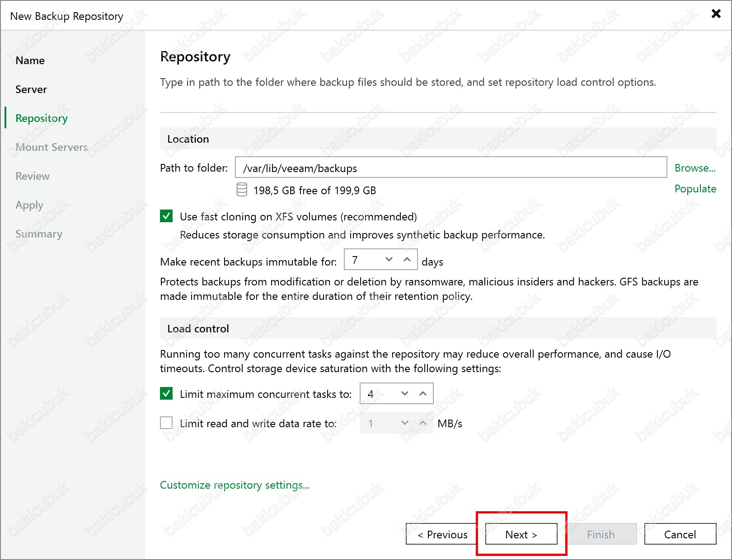Click the Next button
732x560 pixels.
click(521, 534)
